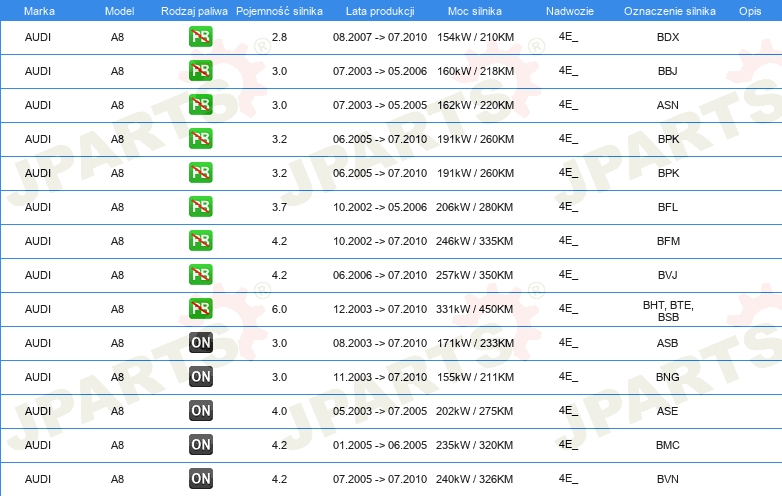Viewport: 782px width, 496px height.
Task: Click engine code BBJ
Action: 668,71
